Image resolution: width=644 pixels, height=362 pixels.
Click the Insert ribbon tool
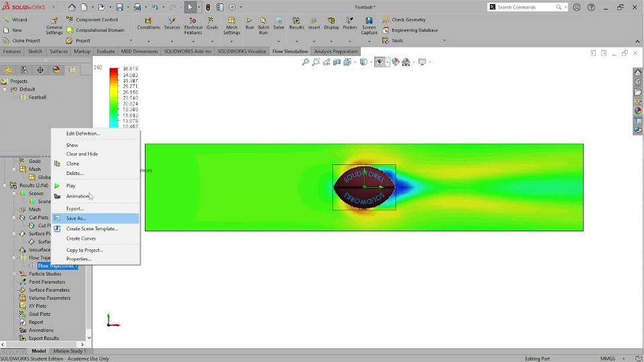[x=314, y=24]
